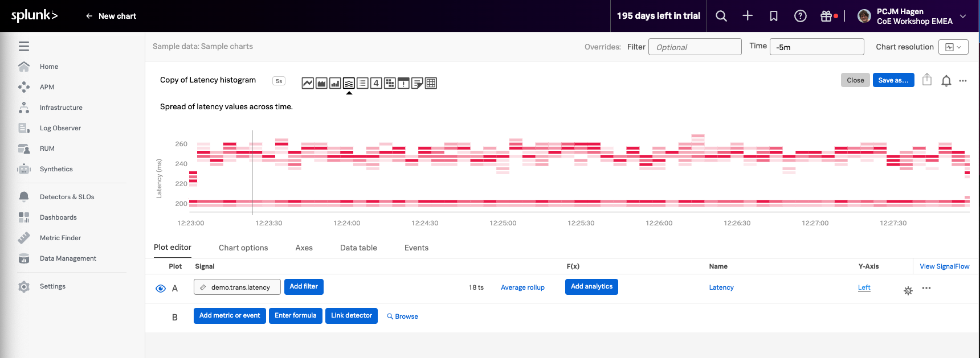The height and width of the screenshot is (358, 980).
Task: Open the help question mark icon
Action: coord(801,16)
